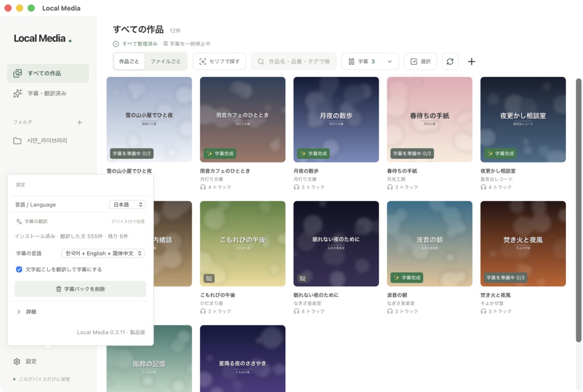
Task: Click 字幕を一時停止中 status text
Action: coord(190,44)
